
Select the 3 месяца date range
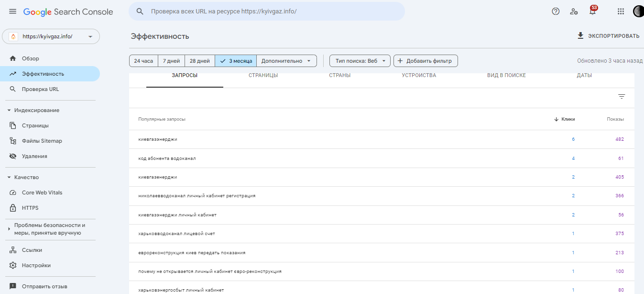tap(236, 61)
